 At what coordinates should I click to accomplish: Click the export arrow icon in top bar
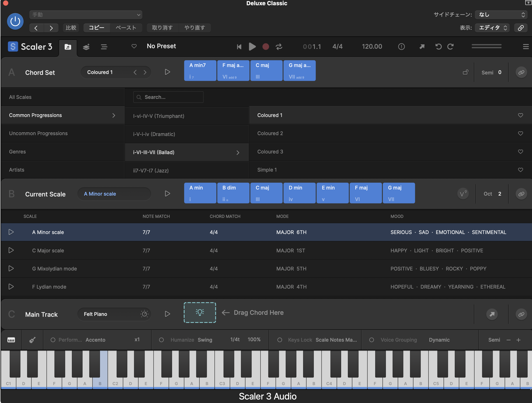point(422,47)
